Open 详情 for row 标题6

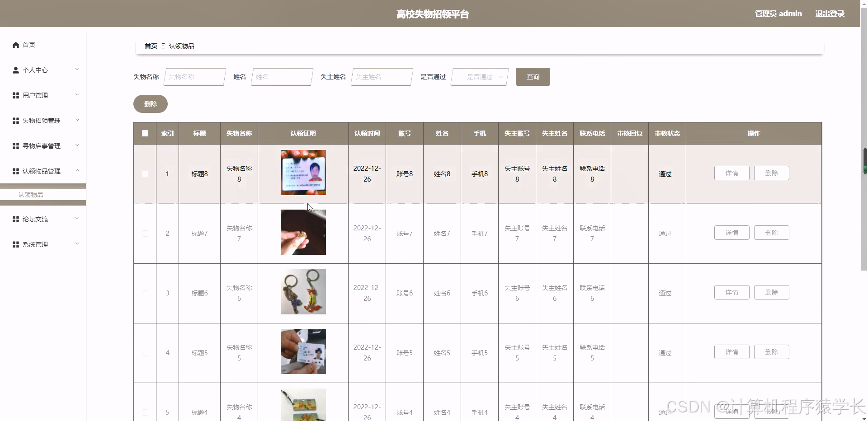(x=732, y=292)
